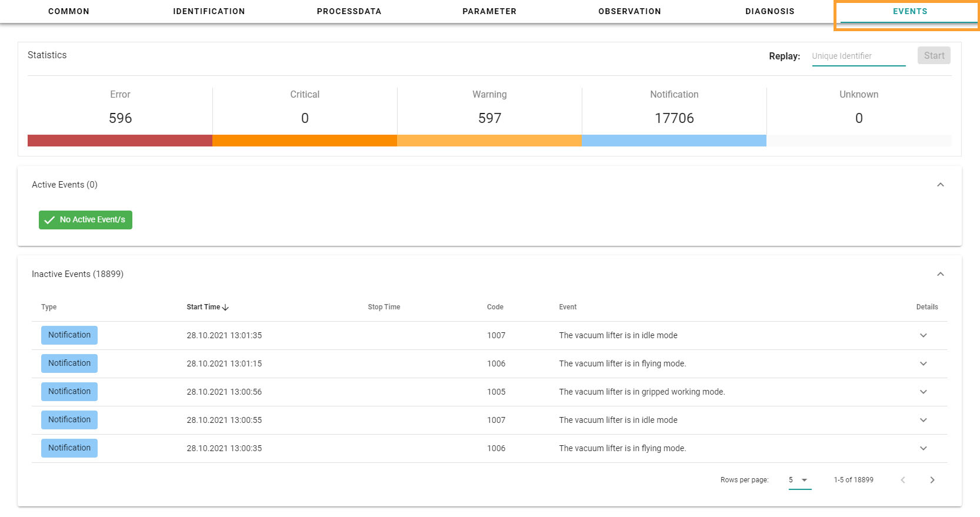Viewport: 980px width, 517px height.
Task: Expand details of the 13:01:35 event
Action: pyautogui.click(x=923, y=335)
